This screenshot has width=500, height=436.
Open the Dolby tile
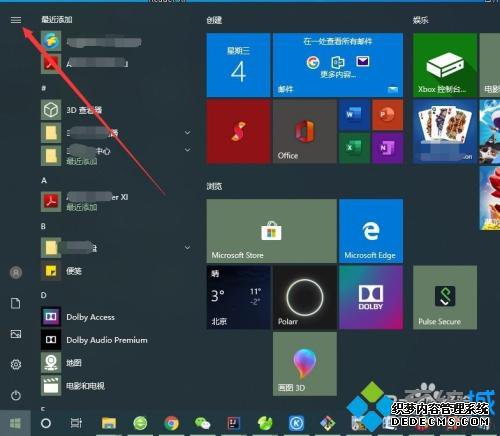click(371, 297)
